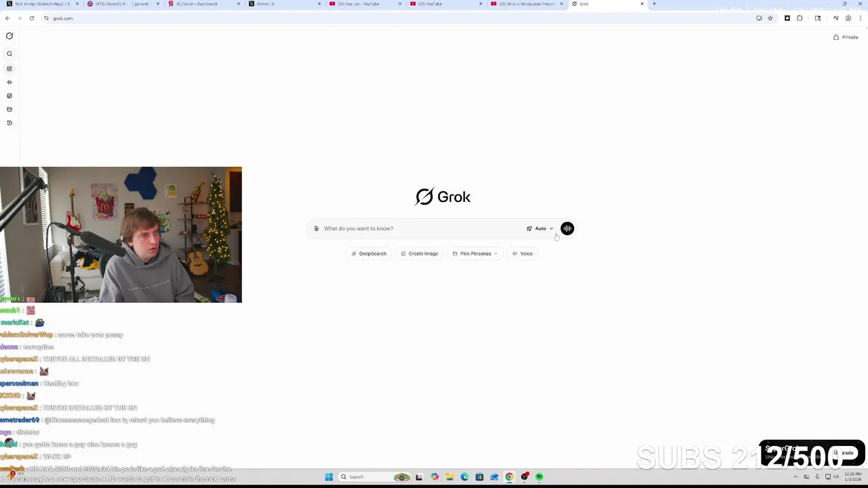
Task: Reload the grok.com page
Action: coord(31,18)
